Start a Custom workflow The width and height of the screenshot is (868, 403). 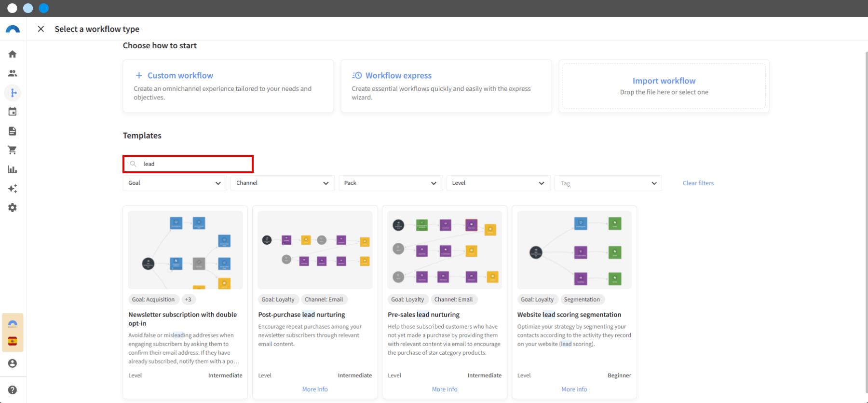tap(228, 86)
